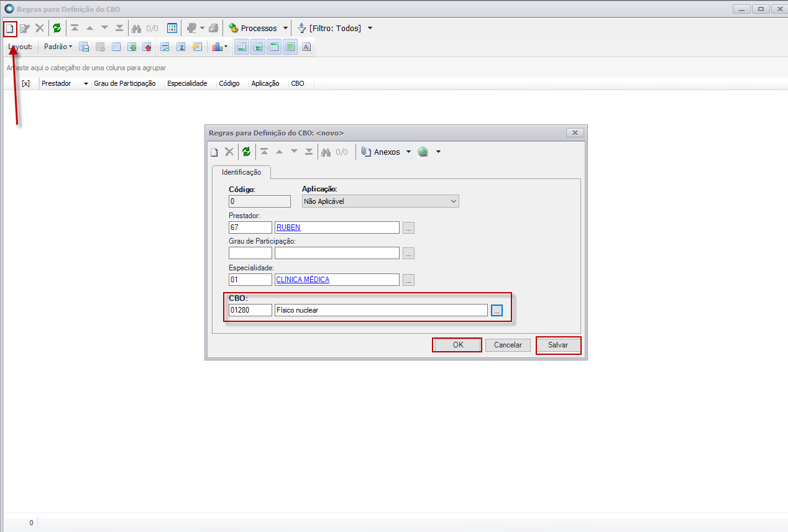
Task: Sort by Grau de Participação column header
Action: (124, 83)
